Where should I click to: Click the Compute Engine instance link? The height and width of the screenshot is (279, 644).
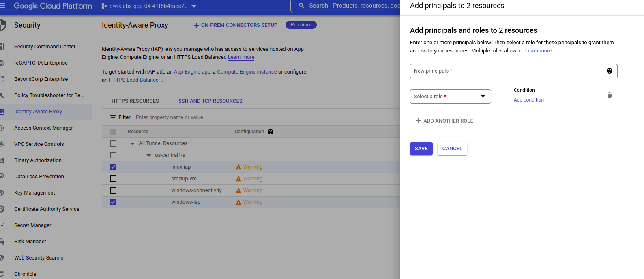click(247, 72)
